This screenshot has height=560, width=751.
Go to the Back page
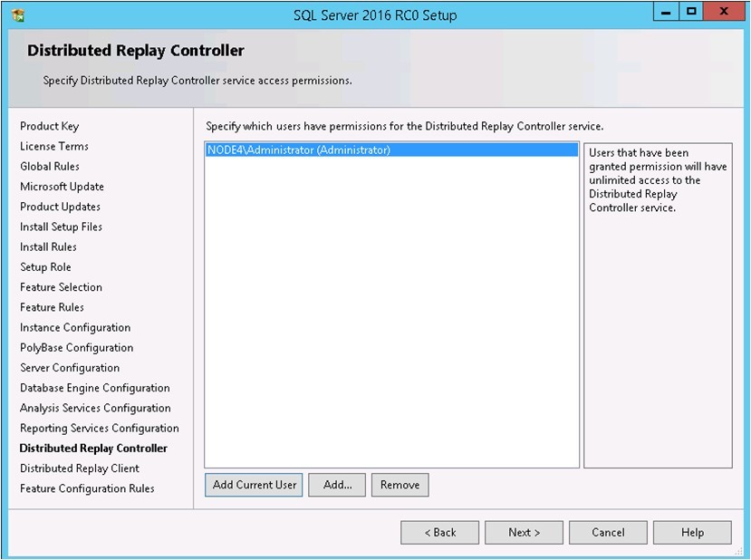point(439,532)
